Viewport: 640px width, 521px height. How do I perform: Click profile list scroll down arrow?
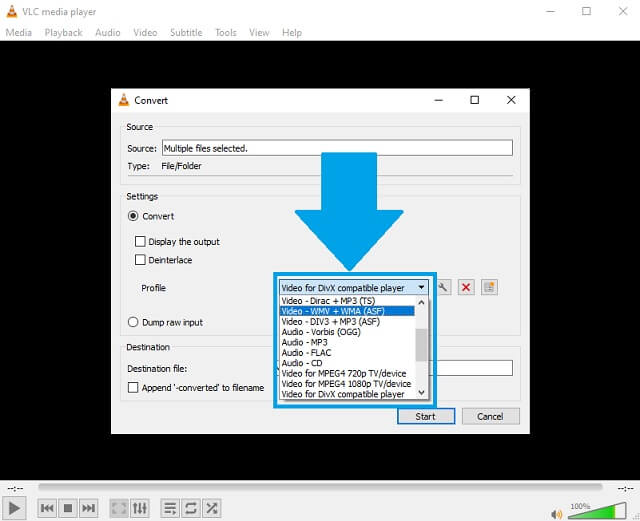tap(422, 392)
